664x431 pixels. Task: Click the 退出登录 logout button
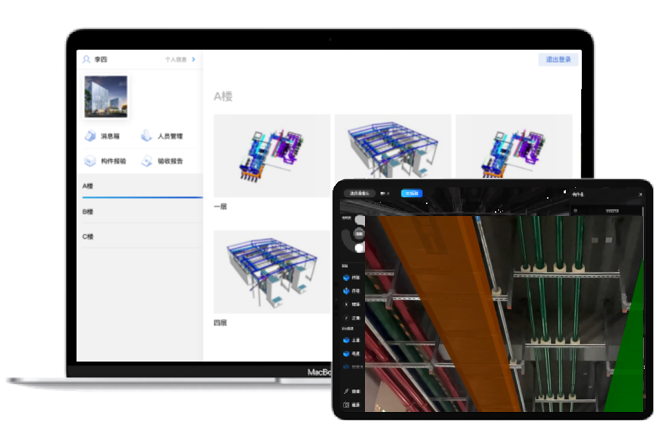557,60
